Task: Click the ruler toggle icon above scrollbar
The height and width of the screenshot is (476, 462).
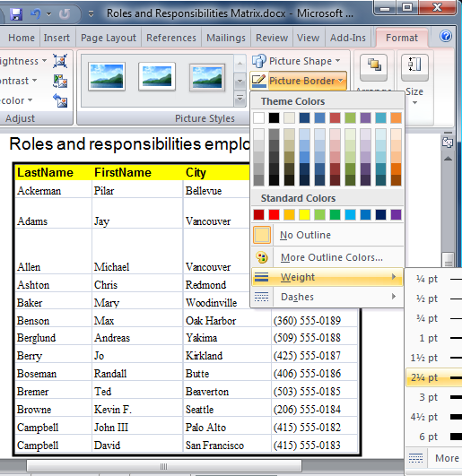Action: 448,143
